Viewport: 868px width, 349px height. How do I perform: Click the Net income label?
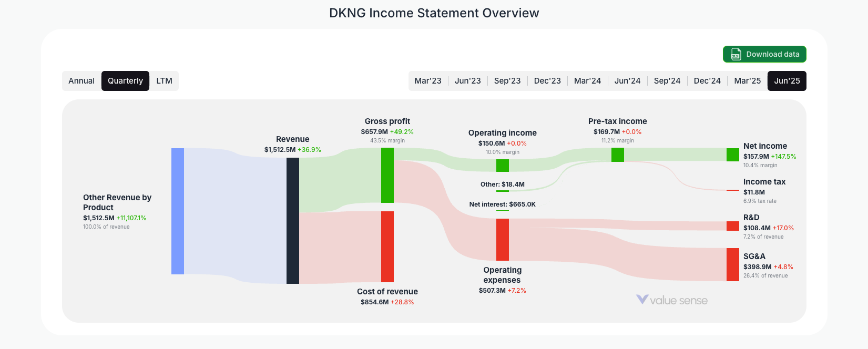[x=765, y=146]
